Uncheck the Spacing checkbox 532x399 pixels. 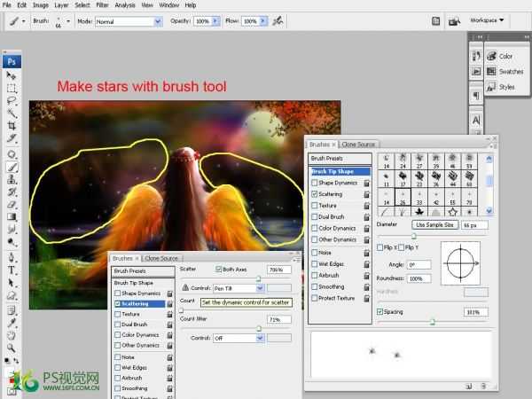pos(381,312)
